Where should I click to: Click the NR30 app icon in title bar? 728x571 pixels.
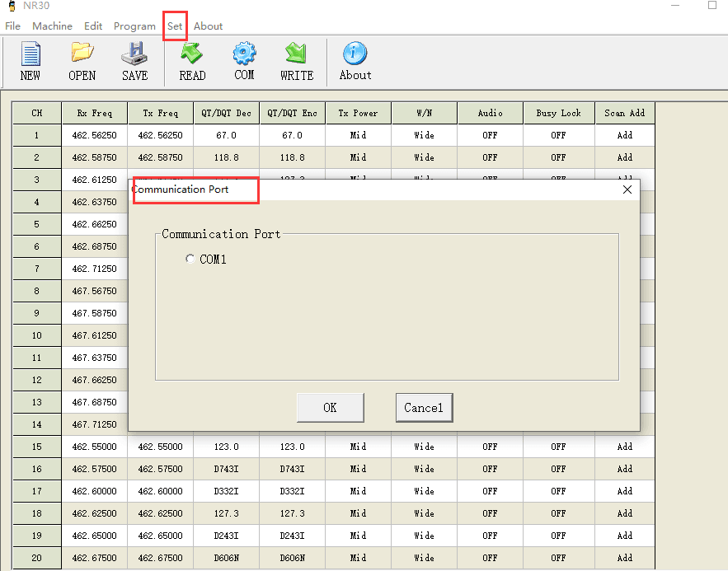tap(11, 6)
